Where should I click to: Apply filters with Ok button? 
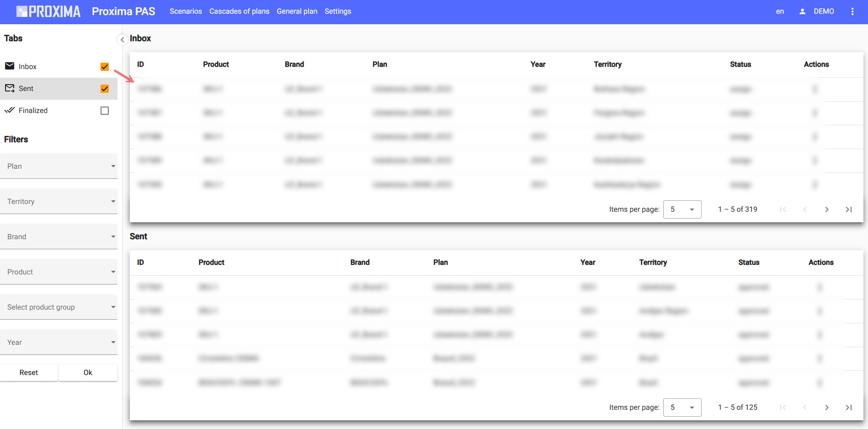[x=88, y=373]
